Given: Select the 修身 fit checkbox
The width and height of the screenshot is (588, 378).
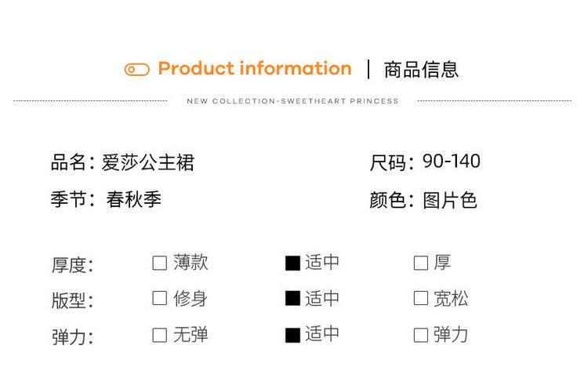Looking at the screenshot, I should (x=160, y=298).
